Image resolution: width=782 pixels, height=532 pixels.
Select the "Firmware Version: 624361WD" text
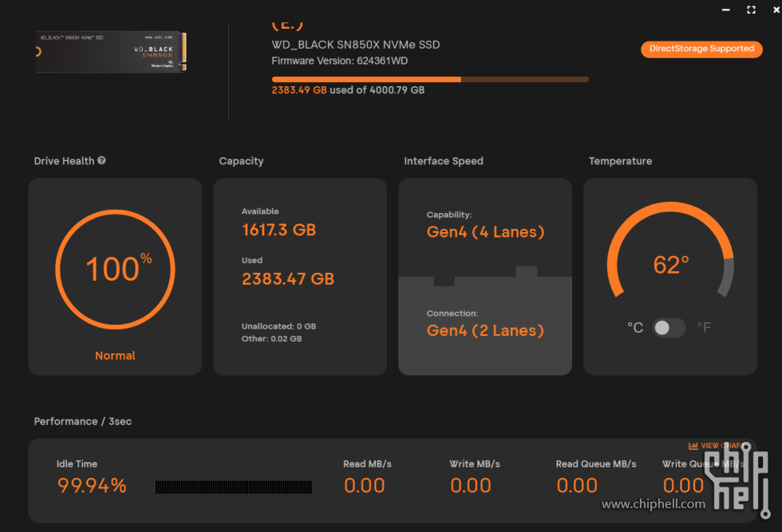point(340,61)
